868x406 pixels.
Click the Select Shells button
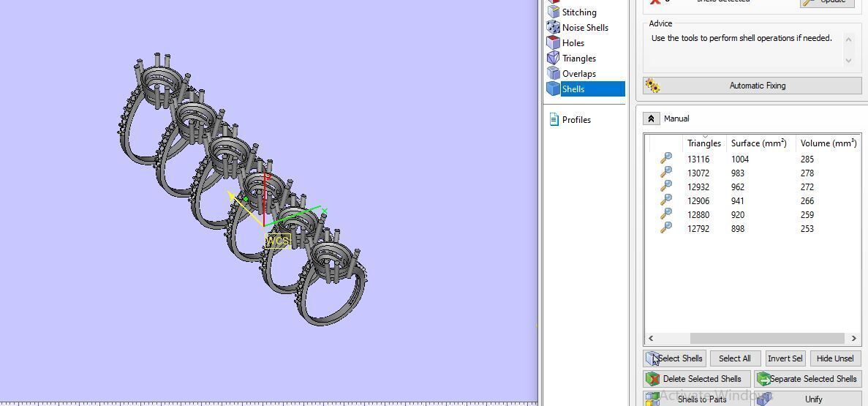click(x=675, y=358)
